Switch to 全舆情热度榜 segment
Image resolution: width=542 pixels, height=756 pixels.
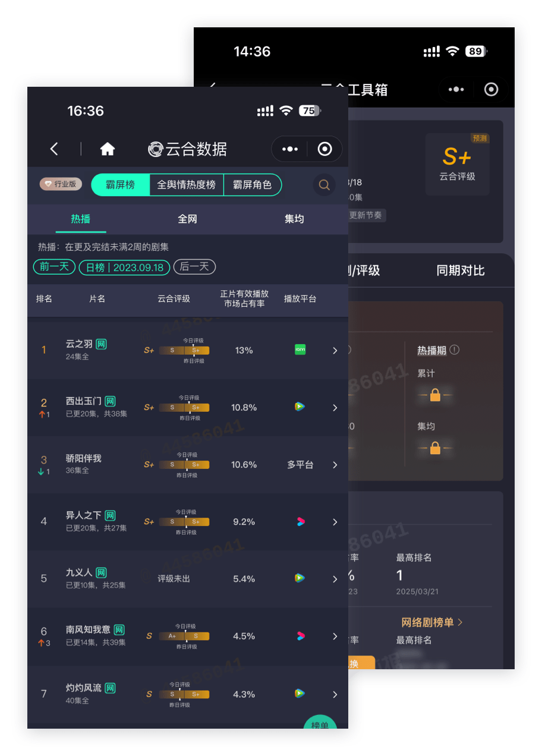point(186,185)
